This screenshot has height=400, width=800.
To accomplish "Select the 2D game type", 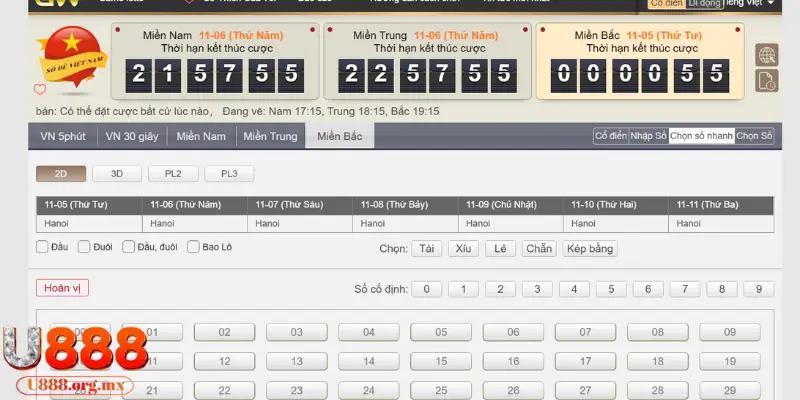I will coord(61,174).
